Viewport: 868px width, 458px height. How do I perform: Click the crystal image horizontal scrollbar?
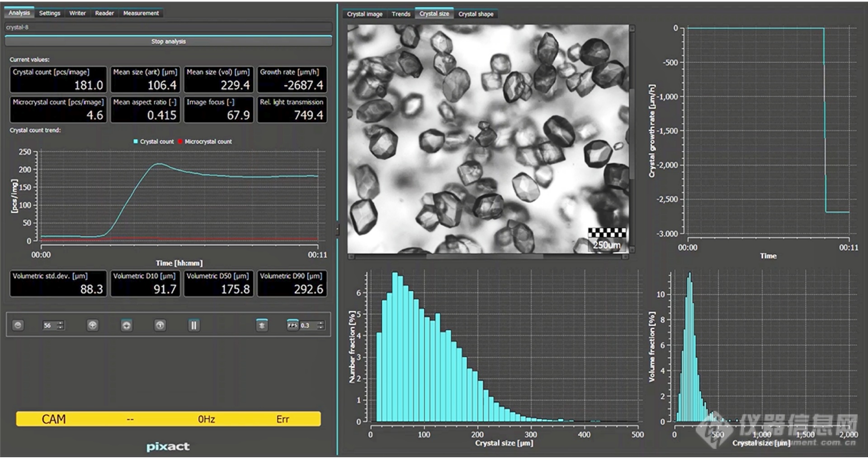click(x=488, y=257)
